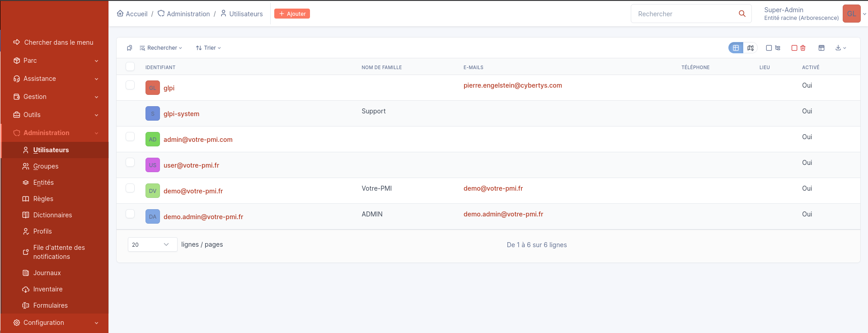Screen dimensions: 868x333
Task: Open the saved searches bookmark icon
Action: pos(130,48)
